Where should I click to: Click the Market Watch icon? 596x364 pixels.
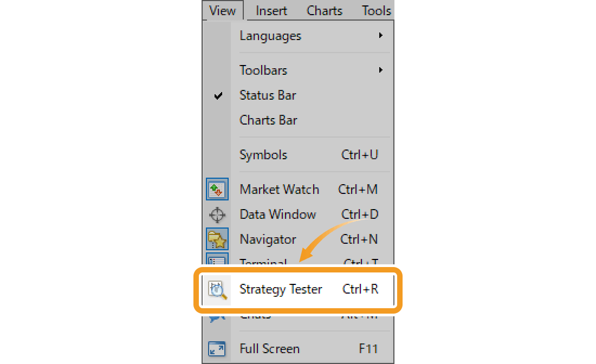pyautogui.click(x=217, y=189)
